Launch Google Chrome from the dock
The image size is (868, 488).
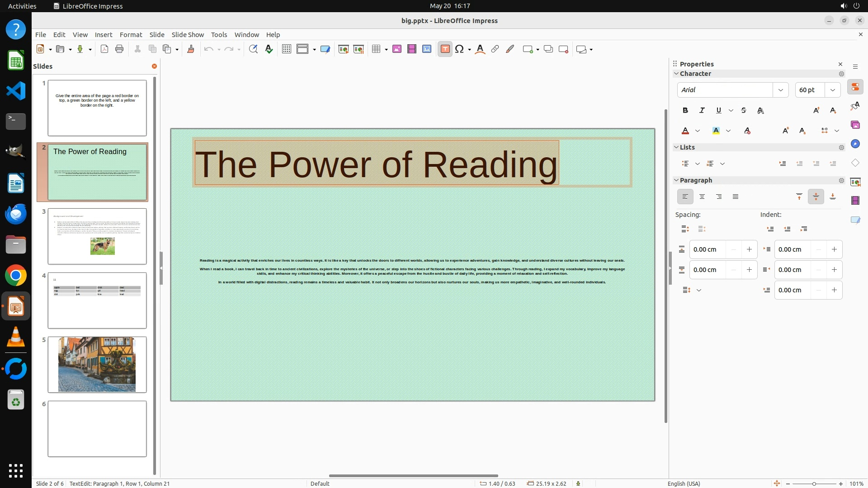pyautogui.click(x=16, y=276)
